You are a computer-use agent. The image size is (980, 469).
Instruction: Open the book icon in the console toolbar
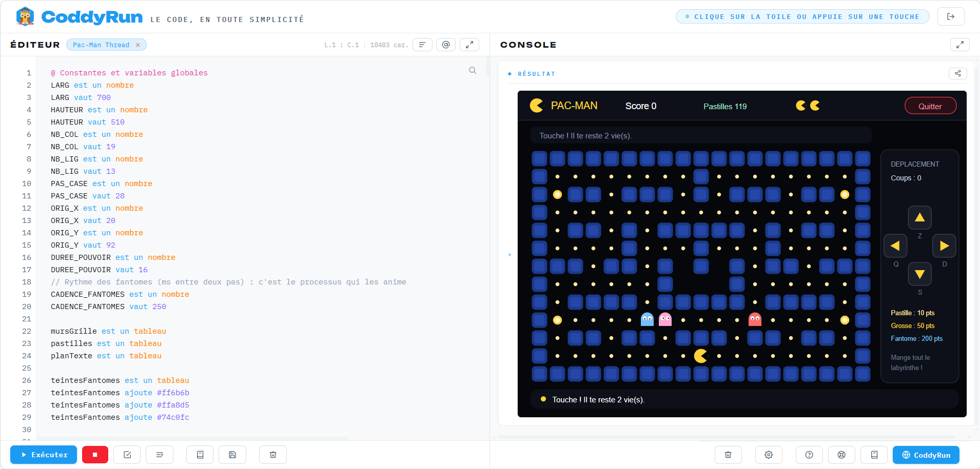click(874, 455)
